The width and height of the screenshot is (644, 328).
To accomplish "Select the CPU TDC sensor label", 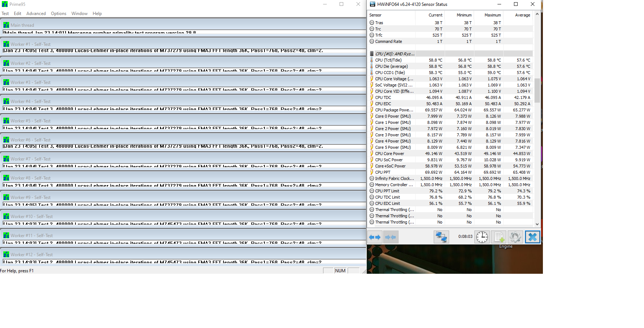I will [383, 97].
